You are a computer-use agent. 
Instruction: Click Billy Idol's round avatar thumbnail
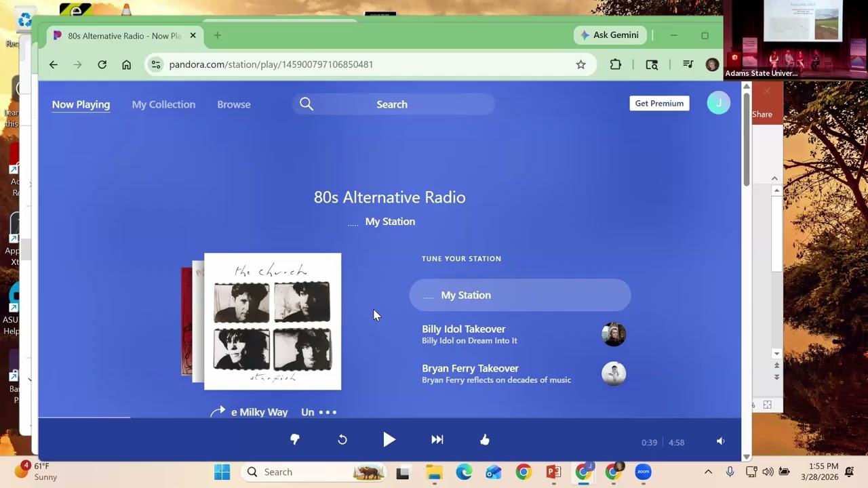pyautogui.click(x=614, y=334)
